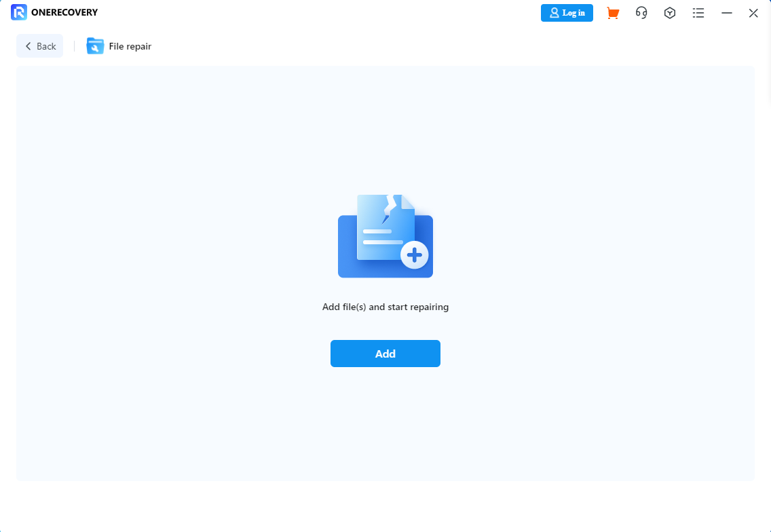
Task: Click the hexagon box icon
Action: click(x=670, y=13)
